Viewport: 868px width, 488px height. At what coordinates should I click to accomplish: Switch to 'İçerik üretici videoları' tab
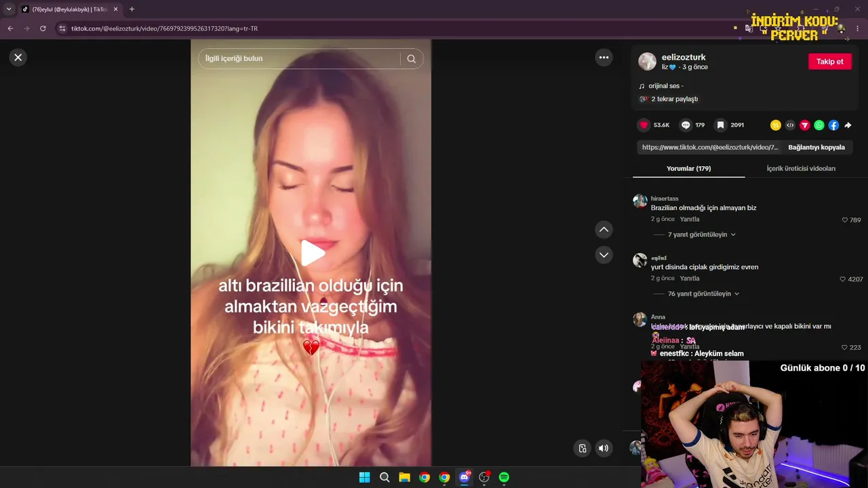801,169
